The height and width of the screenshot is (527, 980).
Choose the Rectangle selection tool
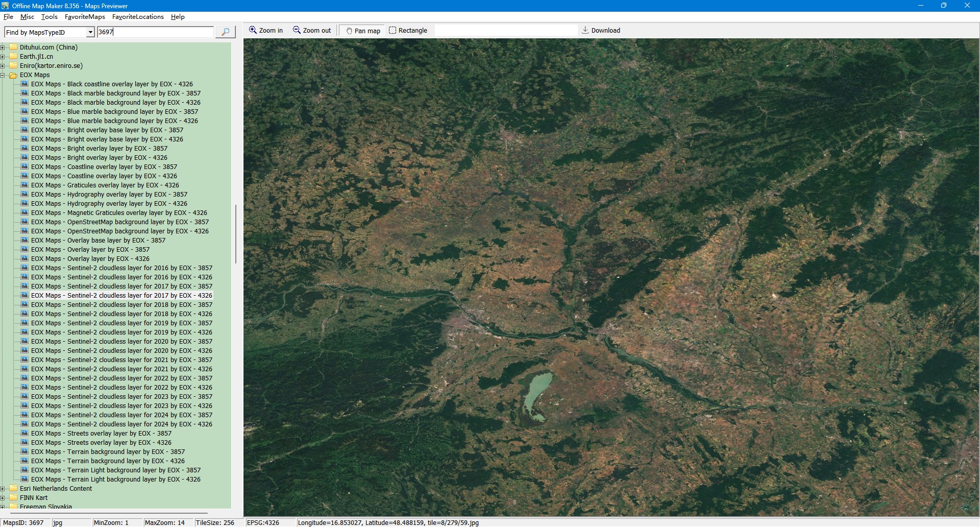408,31
